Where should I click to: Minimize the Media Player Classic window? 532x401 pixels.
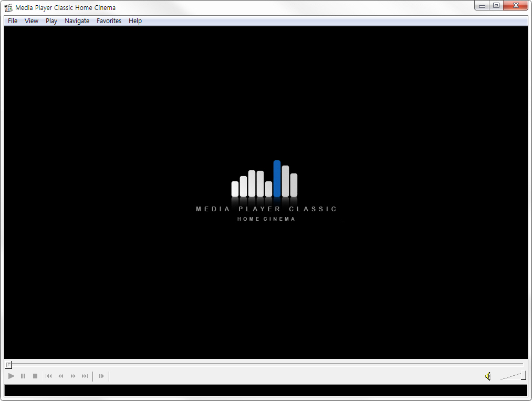tap(482, 6)
